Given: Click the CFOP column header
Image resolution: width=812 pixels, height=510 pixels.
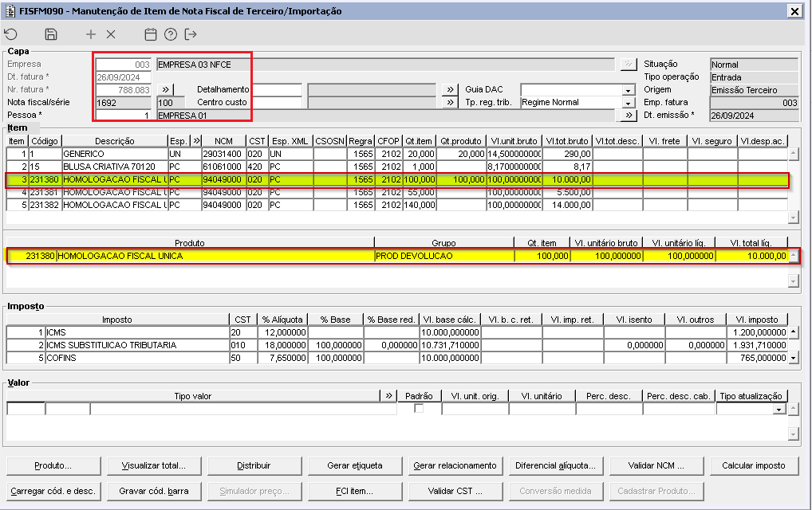Looking at the screenshot, I should [x=388, y=141].
